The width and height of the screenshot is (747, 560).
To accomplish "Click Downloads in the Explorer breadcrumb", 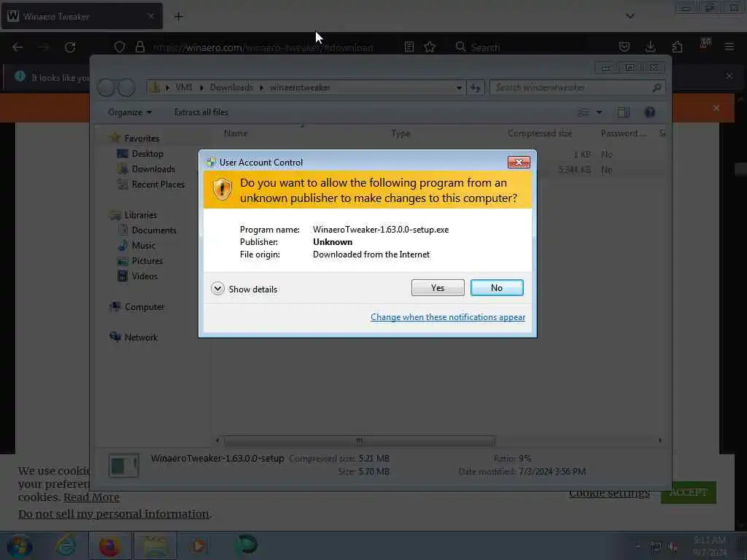I will [231, 87].
